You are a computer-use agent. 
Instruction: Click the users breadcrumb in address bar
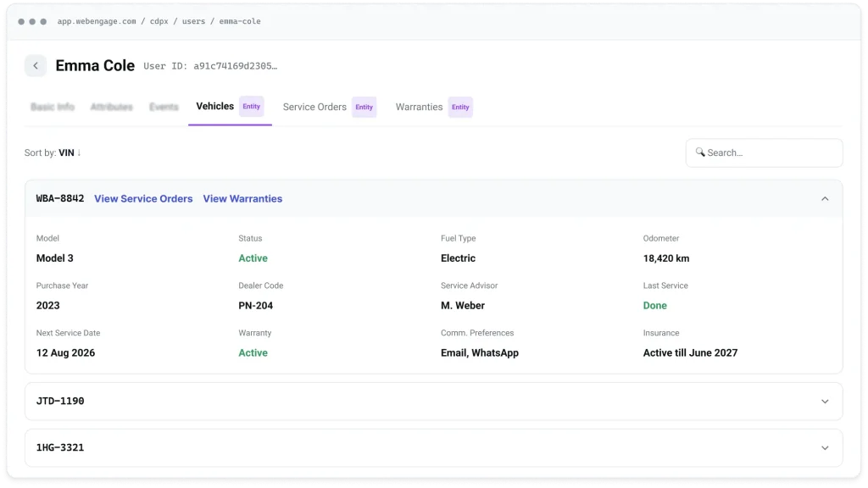194,21
